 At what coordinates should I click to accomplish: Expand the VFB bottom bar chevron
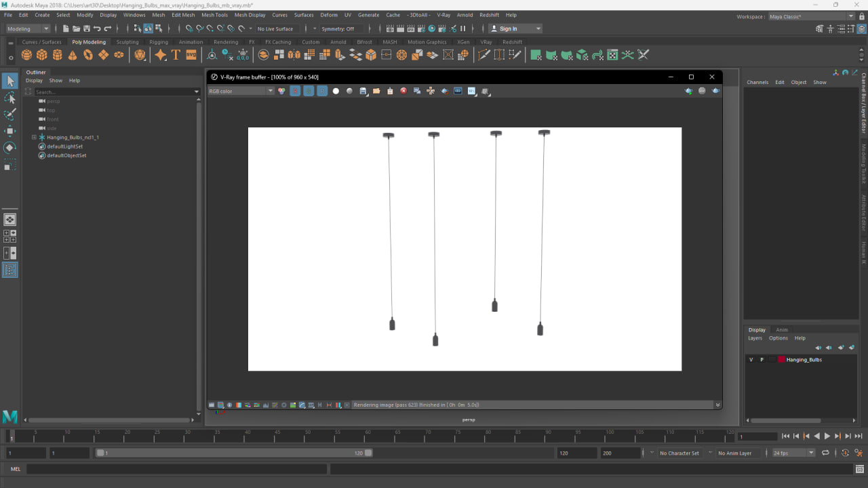717,405
